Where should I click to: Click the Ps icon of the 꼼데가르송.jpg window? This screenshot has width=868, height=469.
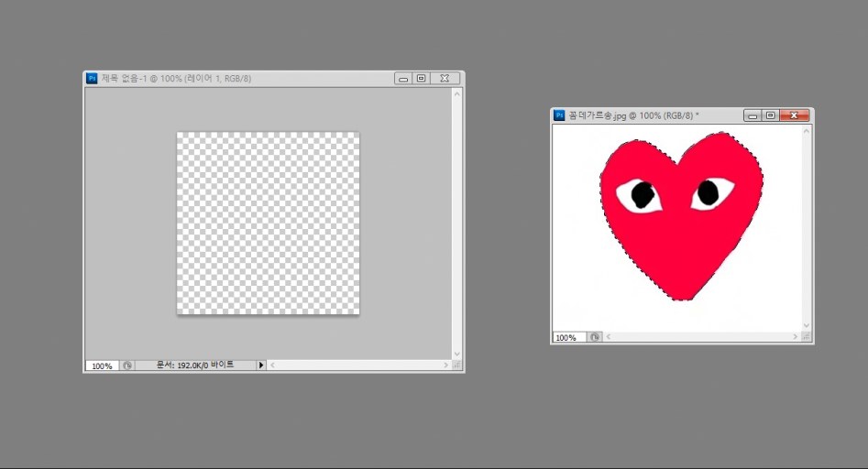tap(558, 115)
